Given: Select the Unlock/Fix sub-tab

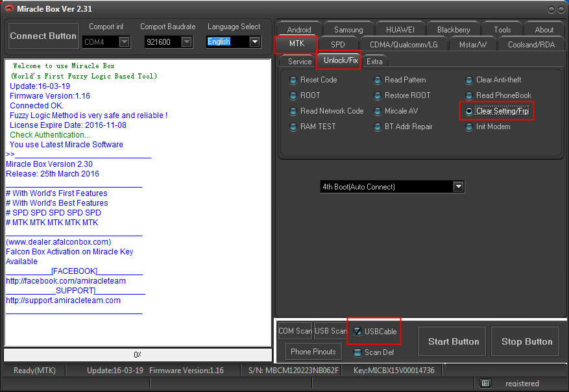Looking at the screenshot, I should point(341,60).
